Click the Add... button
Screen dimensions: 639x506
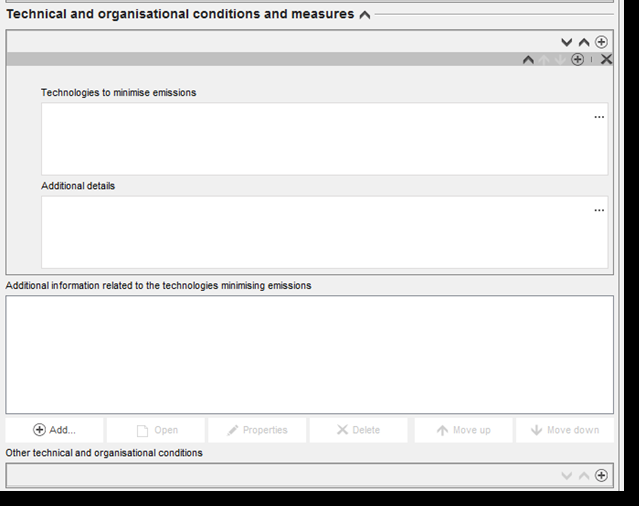click(x=54, y=430)
